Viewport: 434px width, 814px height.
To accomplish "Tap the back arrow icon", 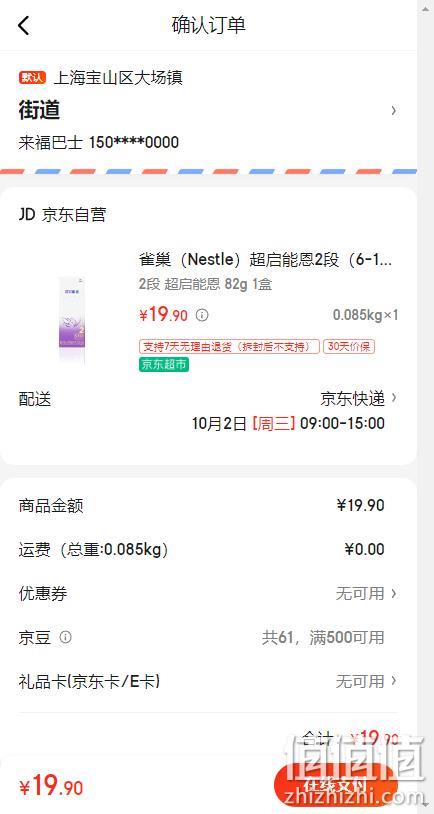I will coord(24,25).
